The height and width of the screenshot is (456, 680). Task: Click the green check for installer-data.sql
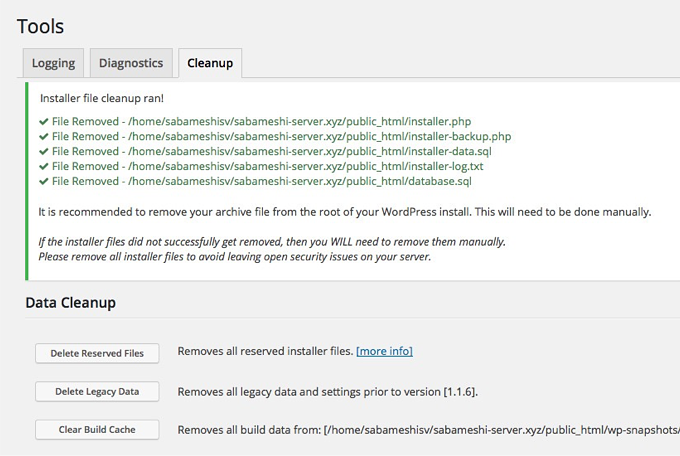[x=44, y=151]
